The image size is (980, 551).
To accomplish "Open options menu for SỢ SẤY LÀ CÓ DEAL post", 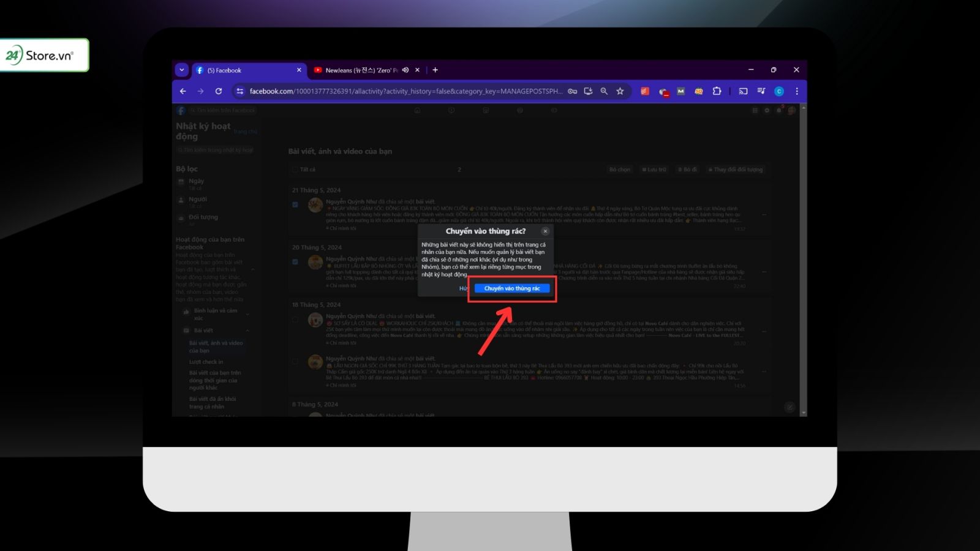I will pyautogui.click(x=764, y=331).
